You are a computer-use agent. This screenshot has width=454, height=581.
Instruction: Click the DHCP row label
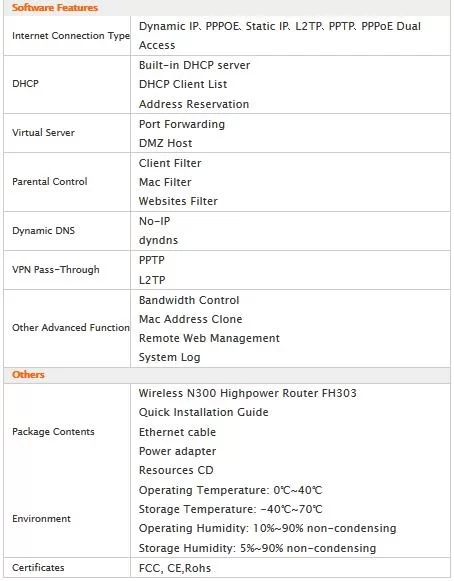pos(25,83)
